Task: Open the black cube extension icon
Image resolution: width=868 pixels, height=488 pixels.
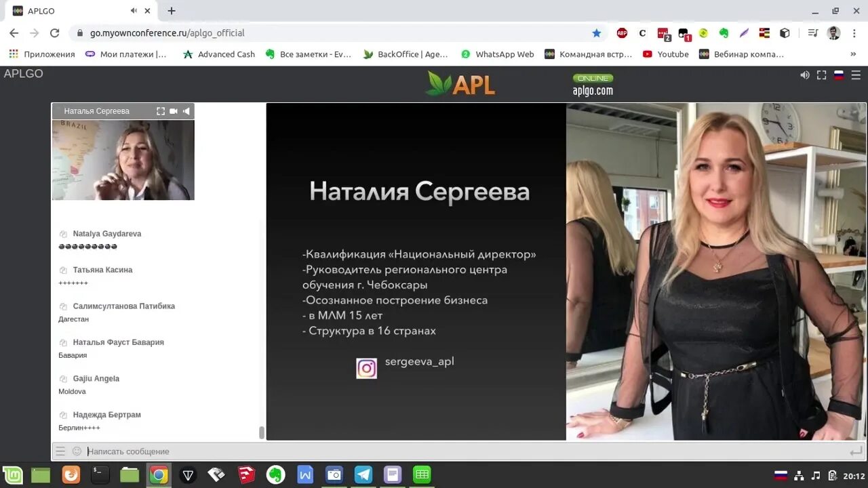Action: [785, 33]
